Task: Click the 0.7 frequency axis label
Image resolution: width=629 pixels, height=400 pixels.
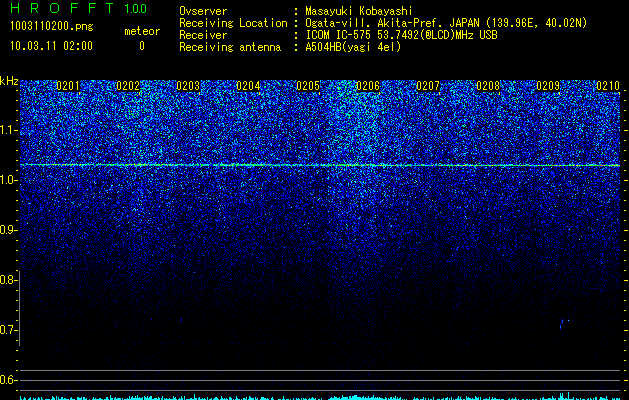Action: pos(8,330)
